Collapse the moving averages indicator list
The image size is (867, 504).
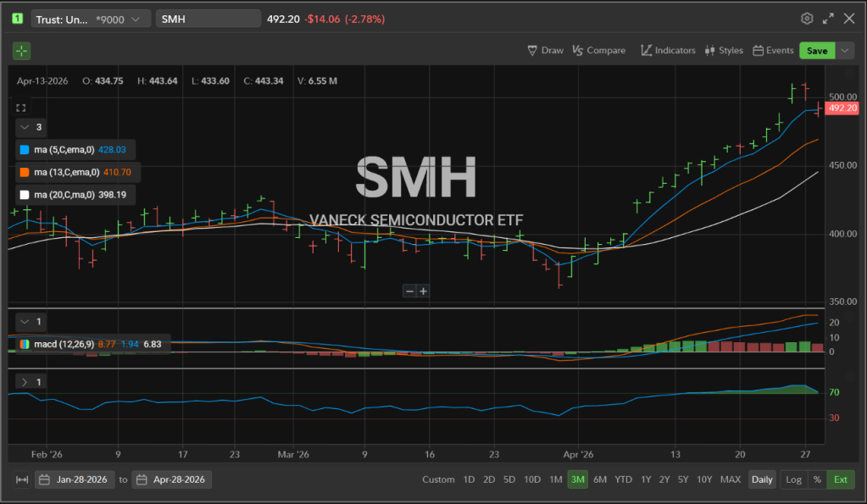pyautogui.click(x=24, y=127)
